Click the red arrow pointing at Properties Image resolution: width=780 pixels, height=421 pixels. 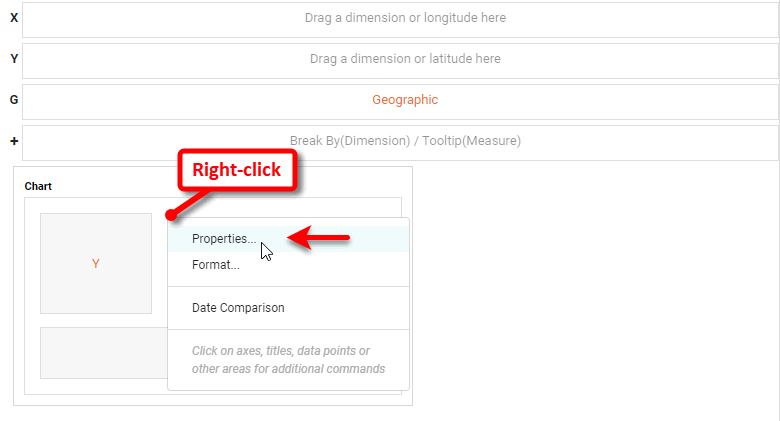click(x=318, y=238)
